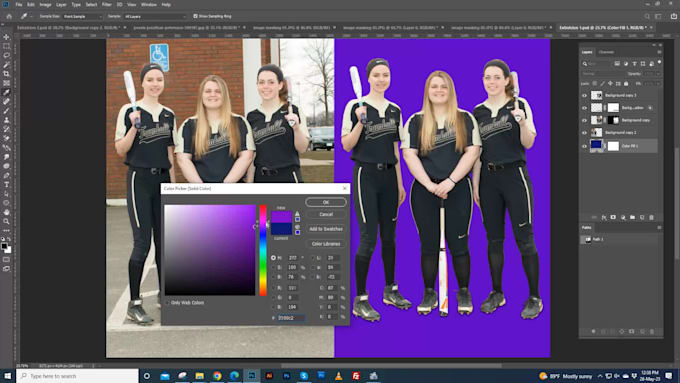Select the Hand tool
The height and width of the screenshot is (383, 680).
point(6,212)
